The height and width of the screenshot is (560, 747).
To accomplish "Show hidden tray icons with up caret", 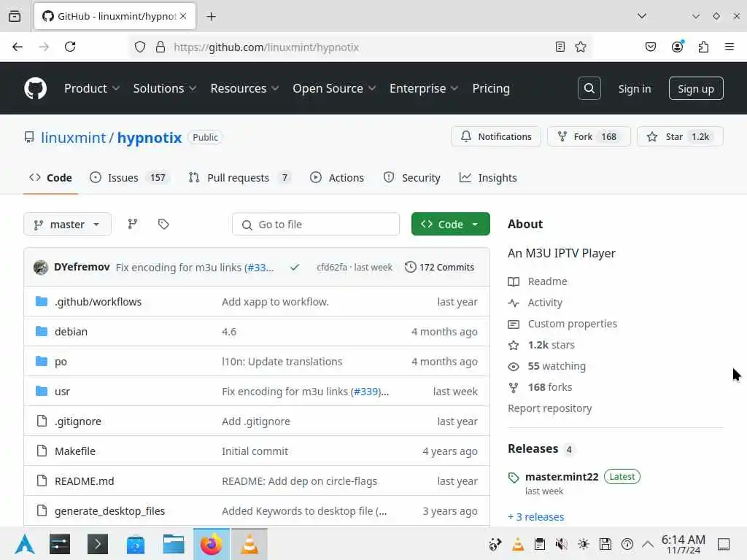I will (x=648, y=544).
